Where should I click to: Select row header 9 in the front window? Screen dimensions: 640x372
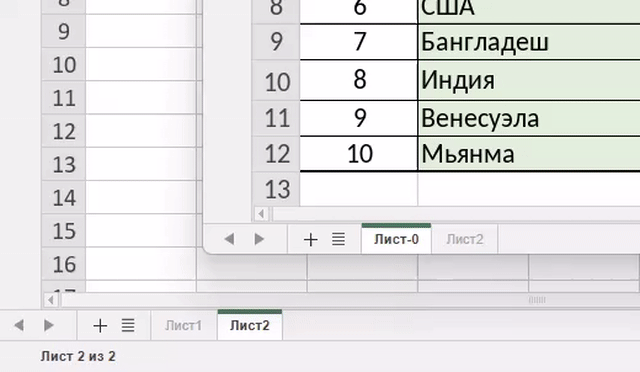coord(276,42)
